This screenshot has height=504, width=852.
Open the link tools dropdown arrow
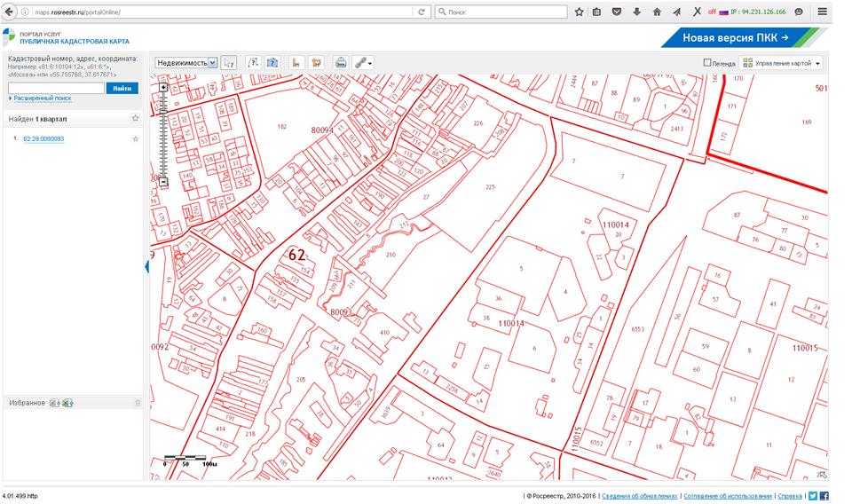370,63
